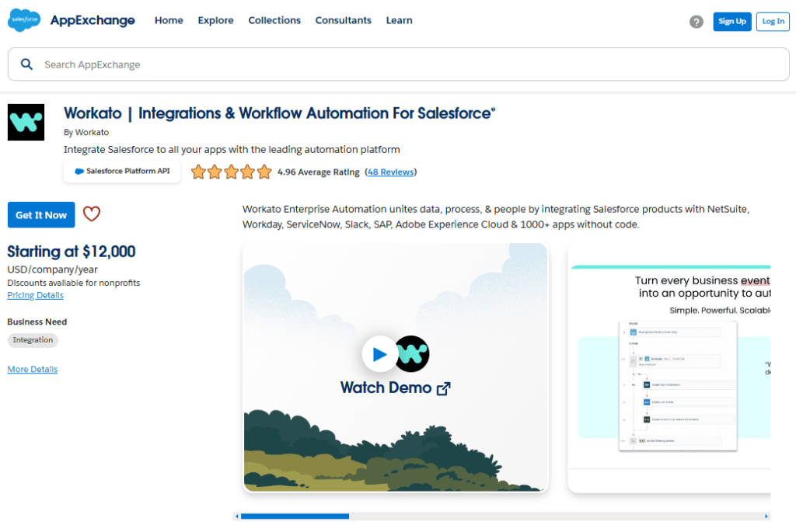The height and width of the screenshot is (532, 796).
Task: Click '4.96 Average Rating' text
Action: click(x=318, y=172)
